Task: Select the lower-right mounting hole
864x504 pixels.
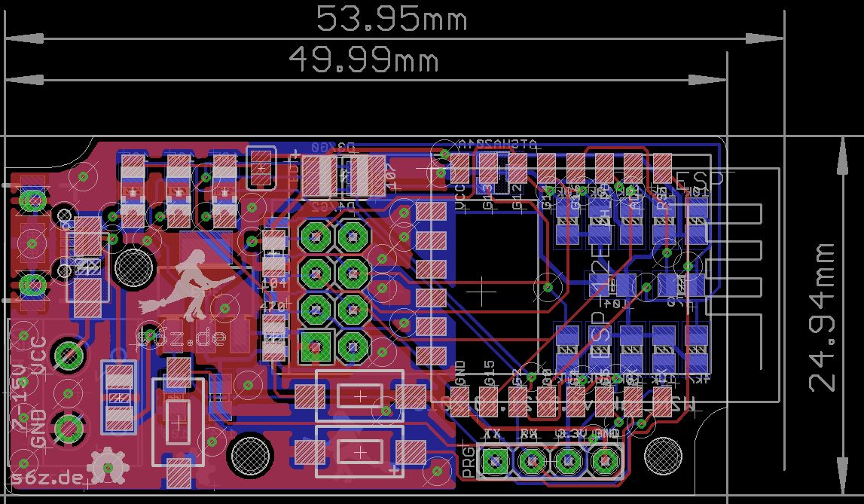Action: coord(664,456)
